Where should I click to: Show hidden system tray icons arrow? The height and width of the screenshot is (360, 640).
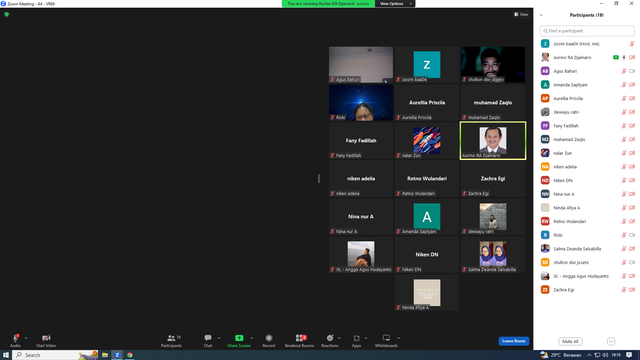589,355
